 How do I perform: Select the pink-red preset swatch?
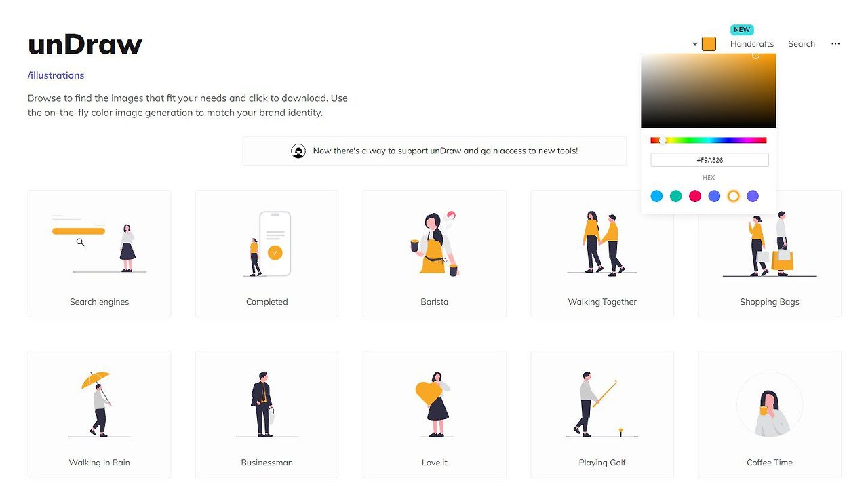(x=695, y=196)
